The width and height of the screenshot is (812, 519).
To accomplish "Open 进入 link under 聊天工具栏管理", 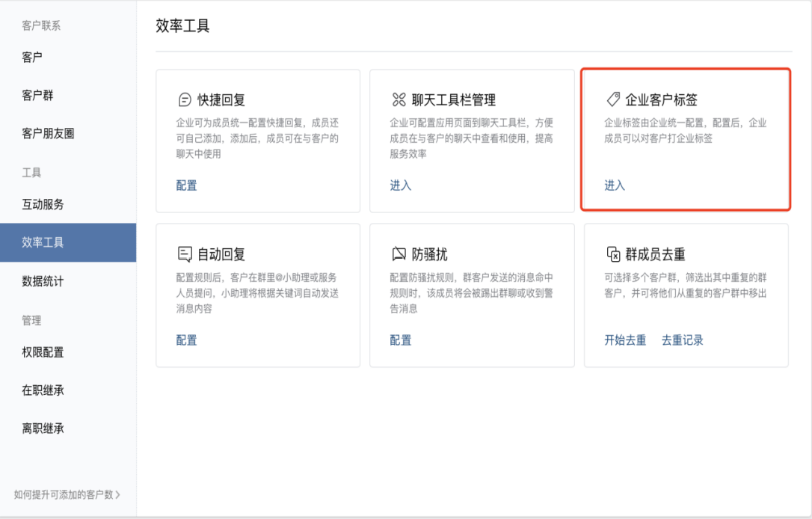I will [401, 185].
